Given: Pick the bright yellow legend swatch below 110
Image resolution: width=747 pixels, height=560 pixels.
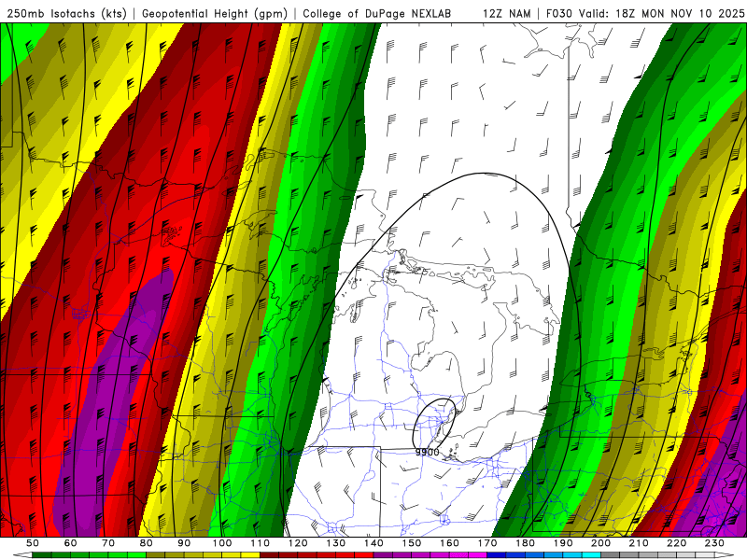Looking at the screenshot, I should click(250, 555).
